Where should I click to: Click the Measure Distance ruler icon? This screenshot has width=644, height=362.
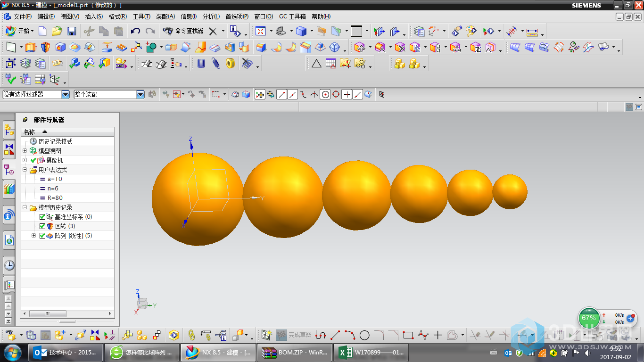tap(532, 32)
